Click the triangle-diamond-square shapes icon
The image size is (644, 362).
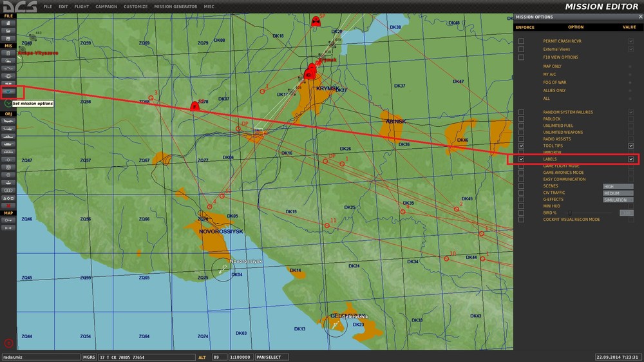(8, 198)
